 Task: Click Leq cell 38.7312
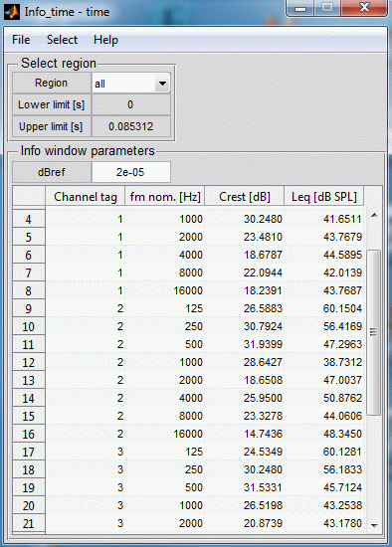[324, 362]
